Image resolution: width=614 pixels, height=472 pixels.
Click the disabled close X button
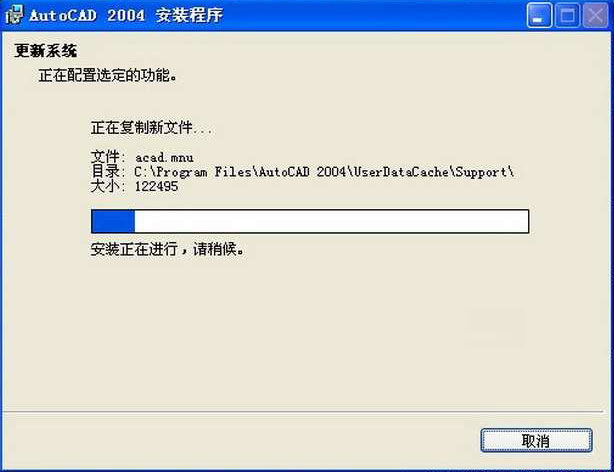(x=595, y=15)
